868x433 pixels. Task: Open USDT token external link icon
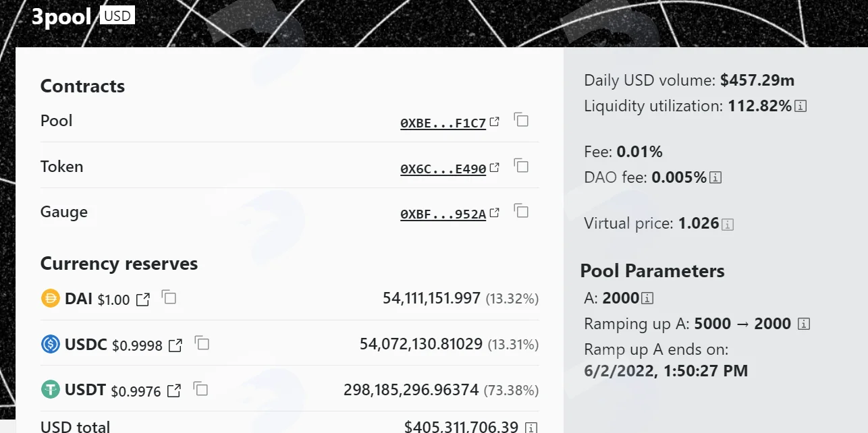tap(174, 391)
